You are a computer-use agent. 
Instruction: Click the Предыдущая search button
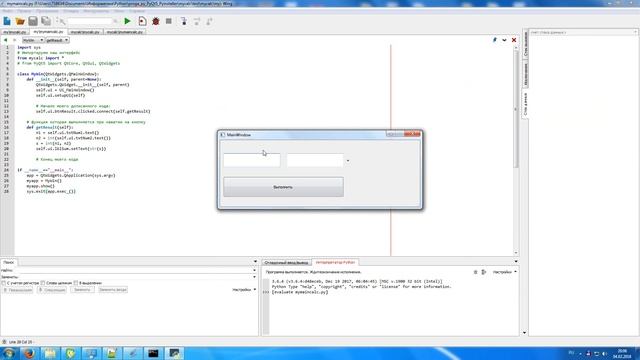coord(18,290)
